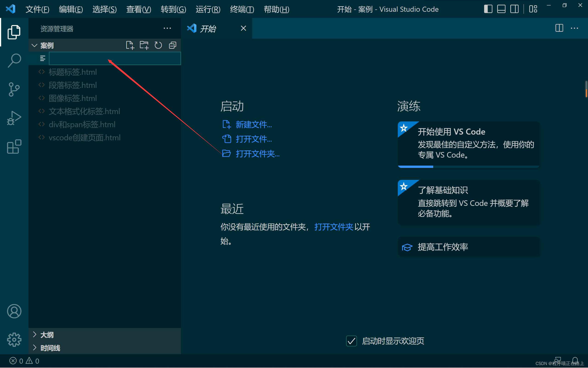Refresh the explorer with the refresh icon
Image resolution: width=588 pixels, height=368 pixels.
[x=158, y=45]
